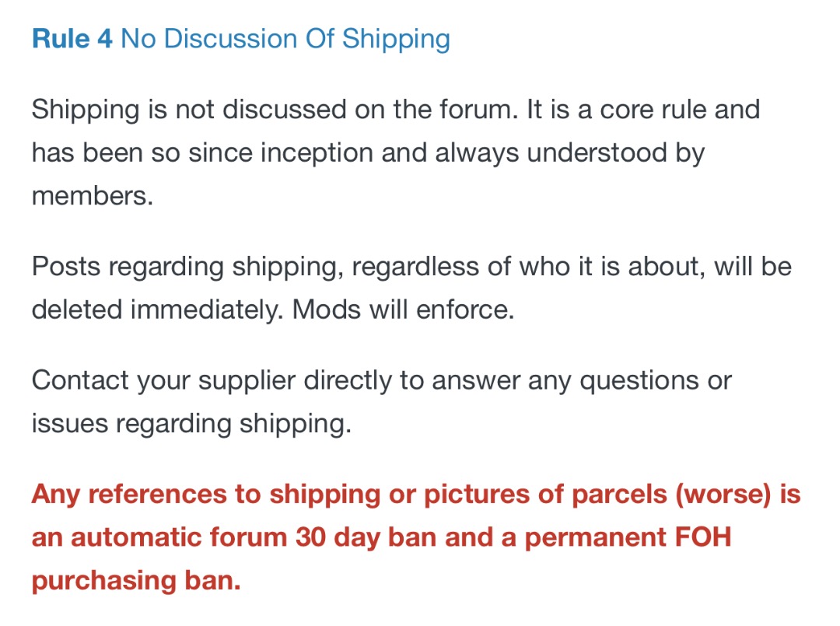This screenshot has width=840, height=626.
Task: Click the word 'FOH' in red text
Action: coord(703,537)
